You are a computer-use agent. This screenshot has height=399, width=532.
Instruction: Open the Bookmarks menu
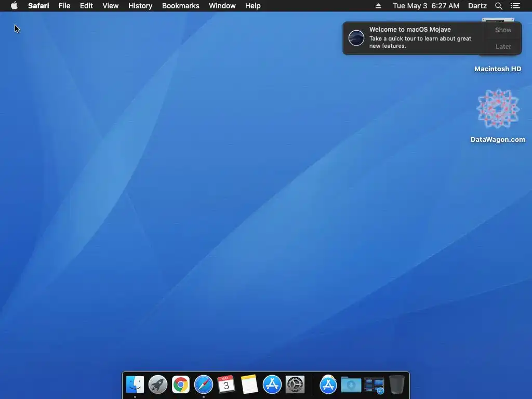[180, 6]
